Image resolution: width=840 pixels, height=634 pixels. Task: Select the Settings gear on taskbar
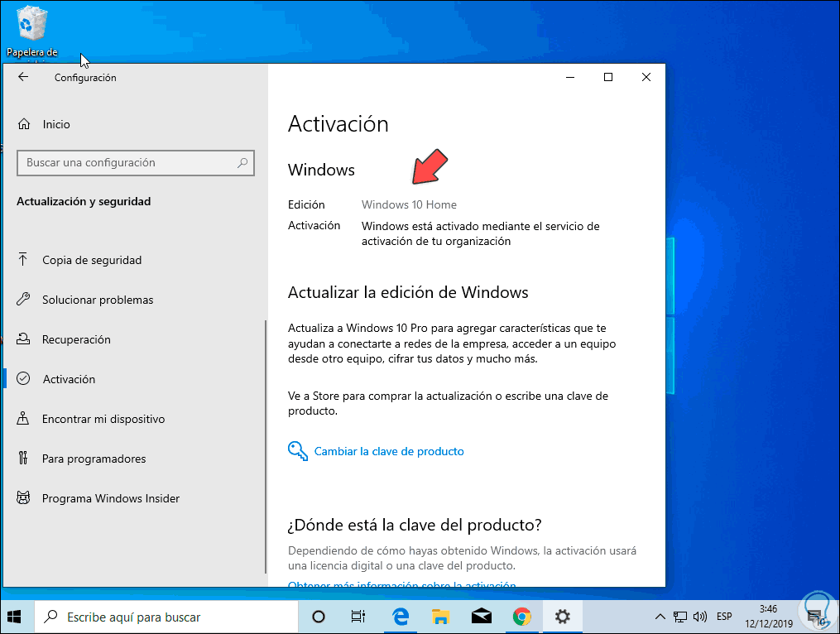click(563, 617)
